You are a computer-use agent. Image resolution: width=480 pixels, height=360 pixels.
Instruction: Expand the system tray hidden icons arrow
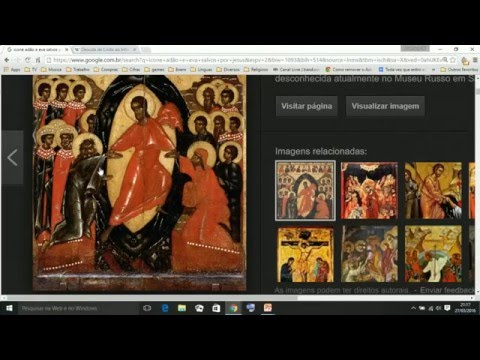(x=413, y=308)
